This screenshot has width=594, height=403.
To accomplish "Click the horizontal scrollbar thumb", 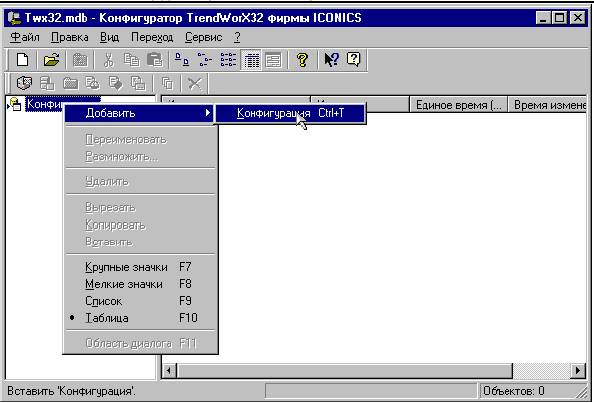I will point(344,370).
